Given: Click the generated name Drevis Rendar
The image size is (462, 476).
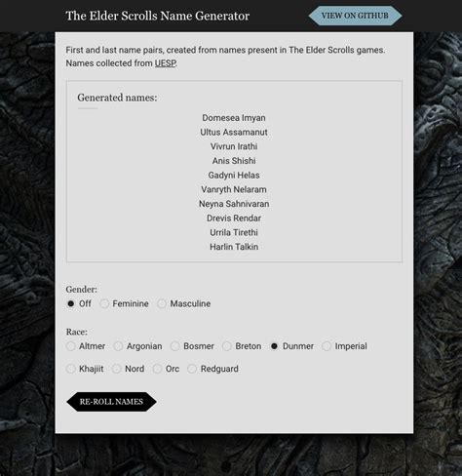Looking at the screenshot, I should pos(234,218).
